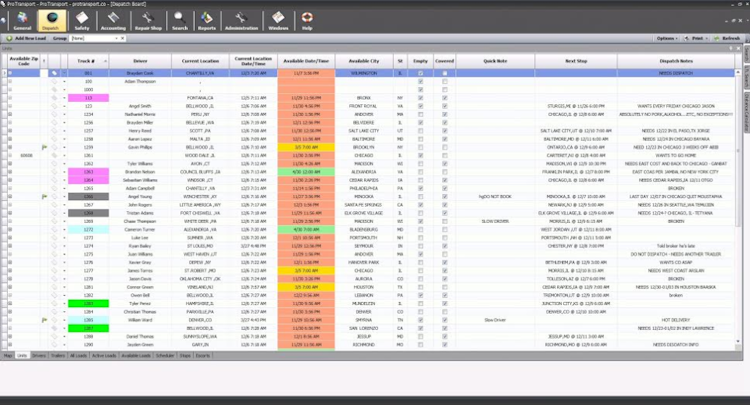Switch to the Active Loads tab
The width and height of the screenshot is (750, 405).
pos(104,356)
